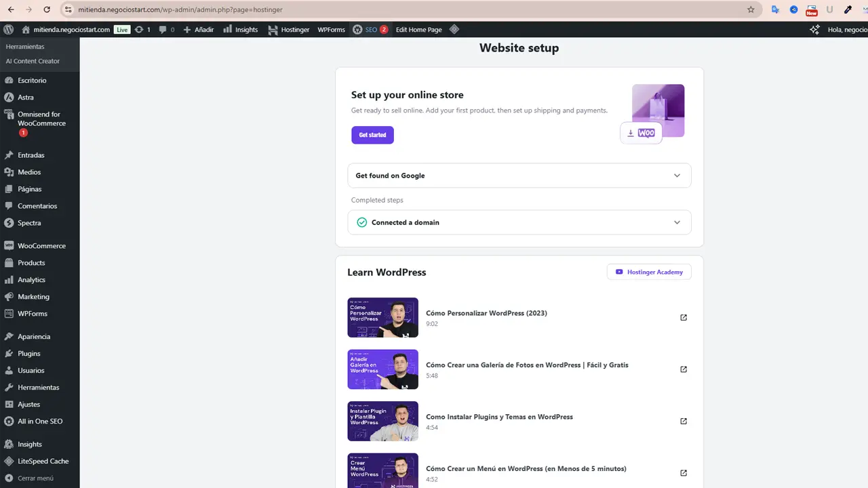The width and height of the screenshot is (868, 488).
Task: Open sidebar Herramientas menu item with wrench icon
Action: point(39,387)
